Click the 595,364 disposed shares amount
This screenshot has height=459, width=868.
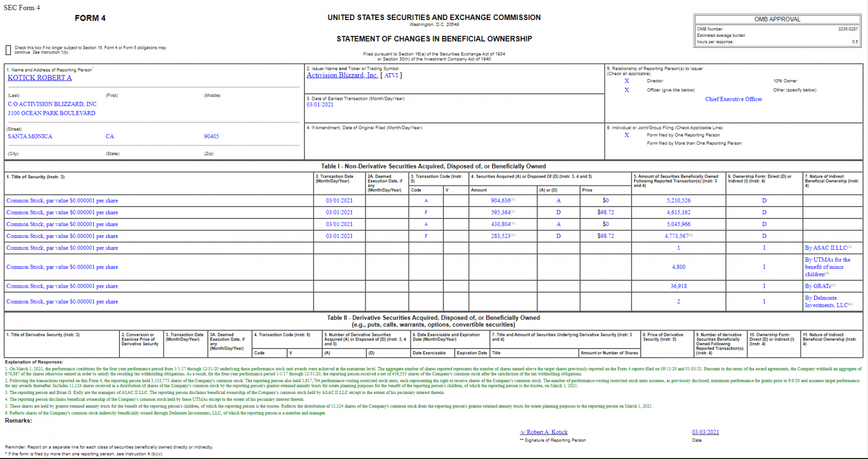point(501,212)
